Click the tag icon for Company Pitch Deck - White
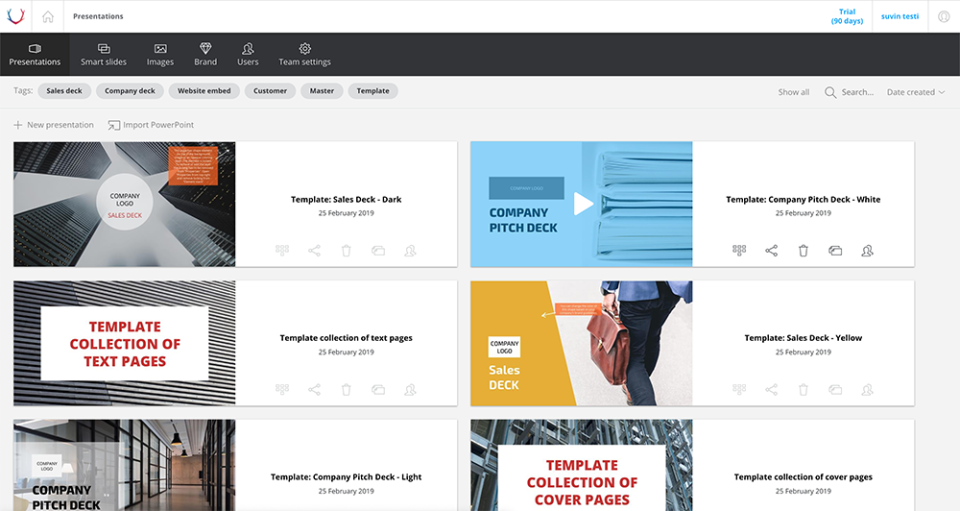 835,250
